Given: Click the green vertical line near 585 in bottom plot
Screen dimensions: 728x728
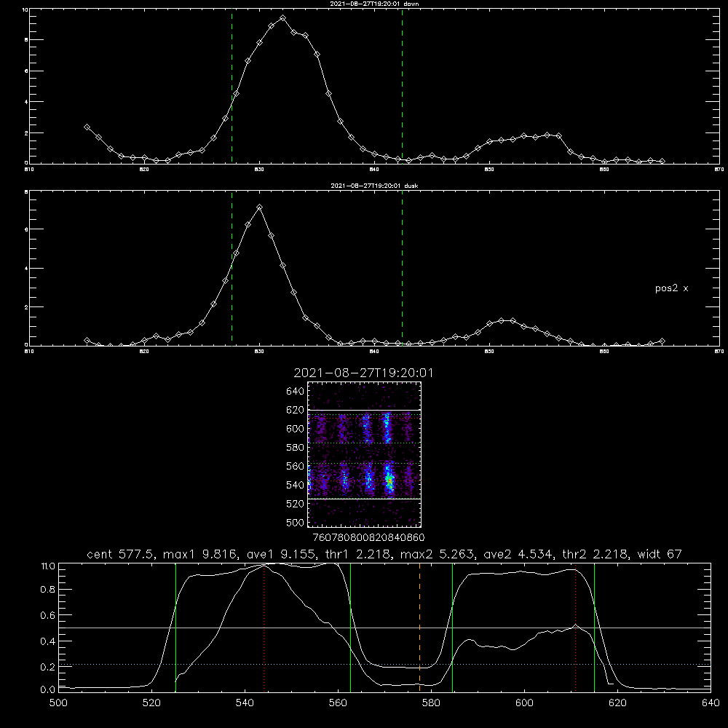Looking at the screenshot, I should point(452,628).
